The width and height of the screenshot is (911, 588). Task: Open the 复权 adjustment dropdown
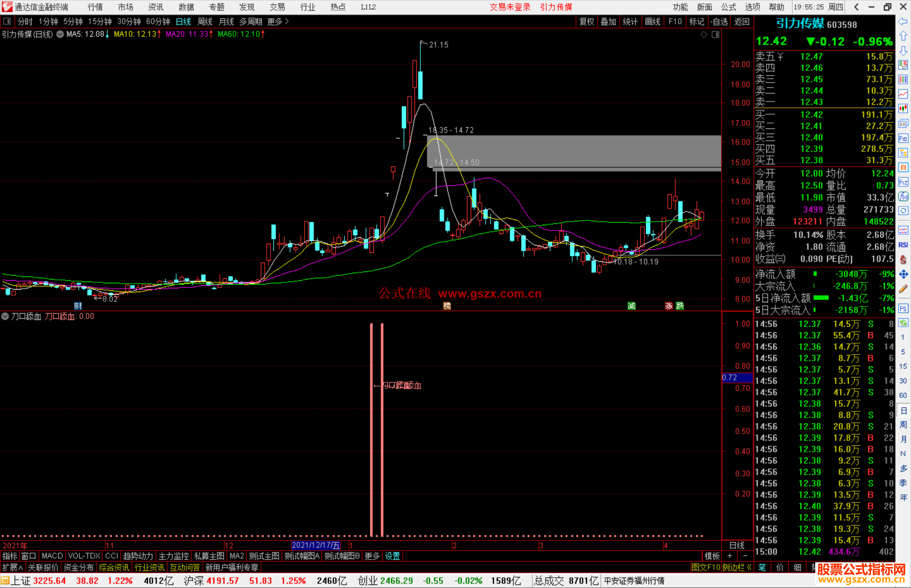pos(586,21)
